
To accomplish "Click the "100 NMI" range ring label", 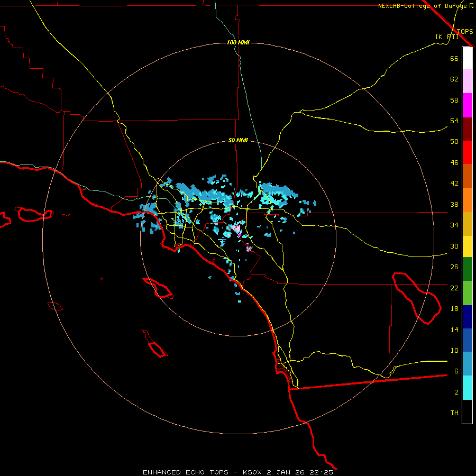I will click(238, 42).
